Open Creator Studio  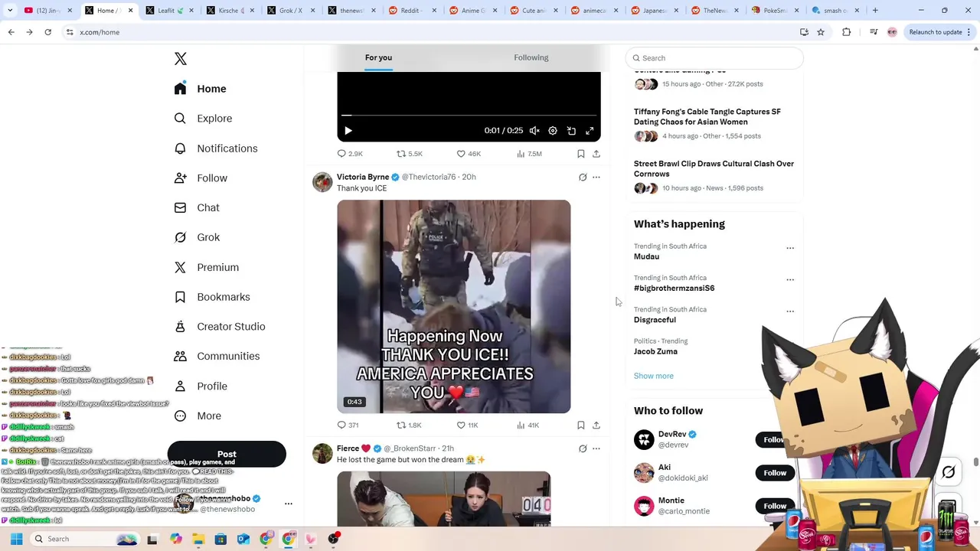pos(220,327)
